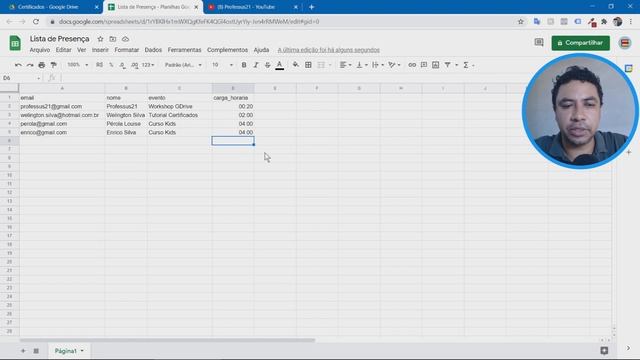Viewport: 640px width, 360px height.
Task: Open Página1 sheet tab menu arrow
Action: (82, 351)
